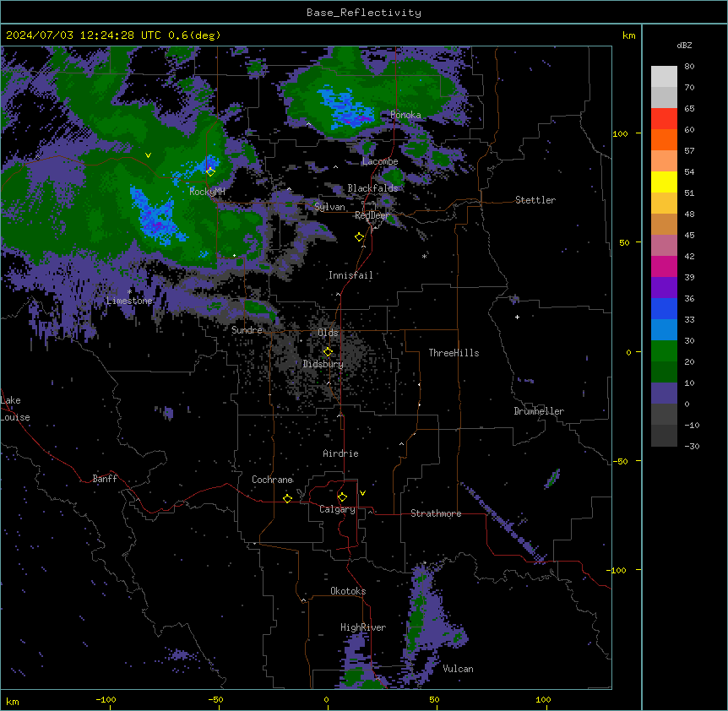
Task: Click the Drumheller town label
Action: coord(539,411)
